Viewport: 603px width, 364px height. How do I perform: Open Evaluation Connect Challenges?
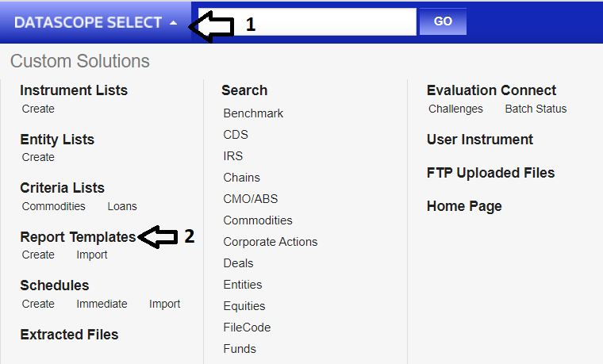tap(455, 109)
